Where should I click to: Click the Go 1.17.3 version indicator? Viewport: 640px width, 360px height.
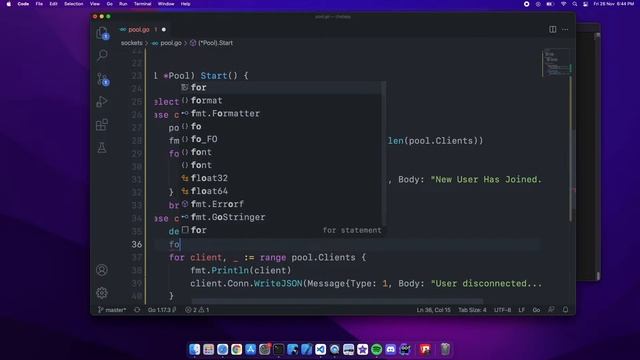coord(162,310)
